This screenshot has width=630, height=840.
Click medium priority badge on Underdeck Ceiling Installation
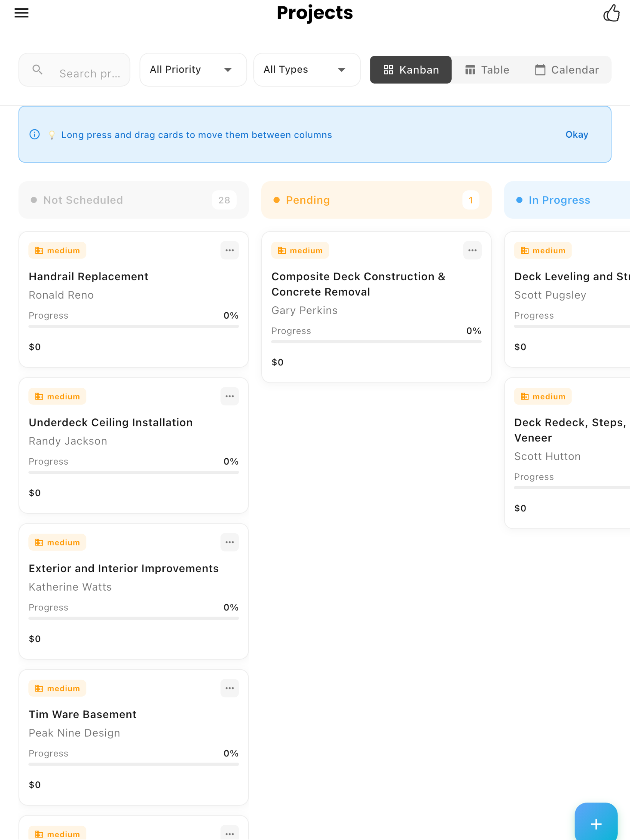point(57,396)
